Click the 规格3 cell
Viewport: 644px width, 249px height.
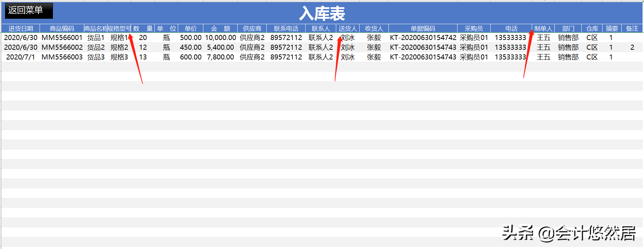(x=119, y=57)
